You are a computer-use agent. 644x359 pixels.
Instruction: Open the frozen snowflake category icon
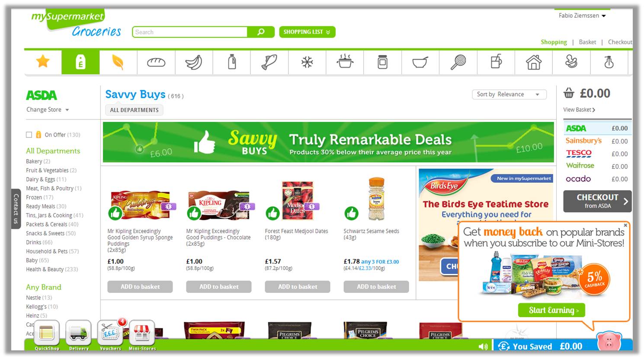307,62
